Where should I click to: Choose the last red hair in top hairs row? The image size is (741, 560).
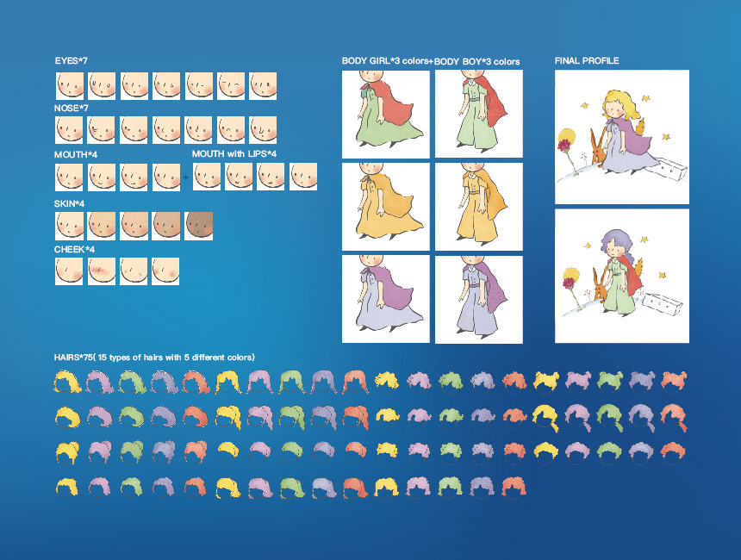coord(674,381)
